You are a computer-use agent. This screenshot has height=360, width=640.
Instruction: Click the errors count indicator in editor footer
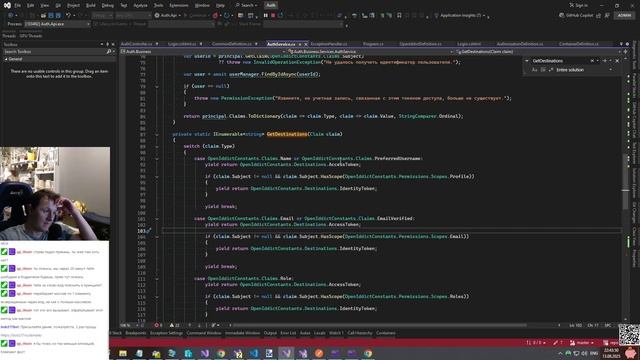[x=158, y=325]
